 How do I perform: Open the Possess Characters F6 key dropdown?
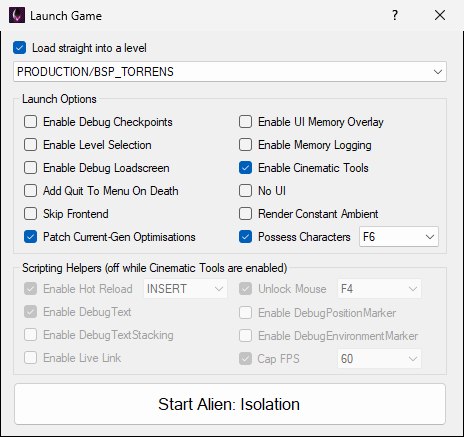[x=399, y=237]
